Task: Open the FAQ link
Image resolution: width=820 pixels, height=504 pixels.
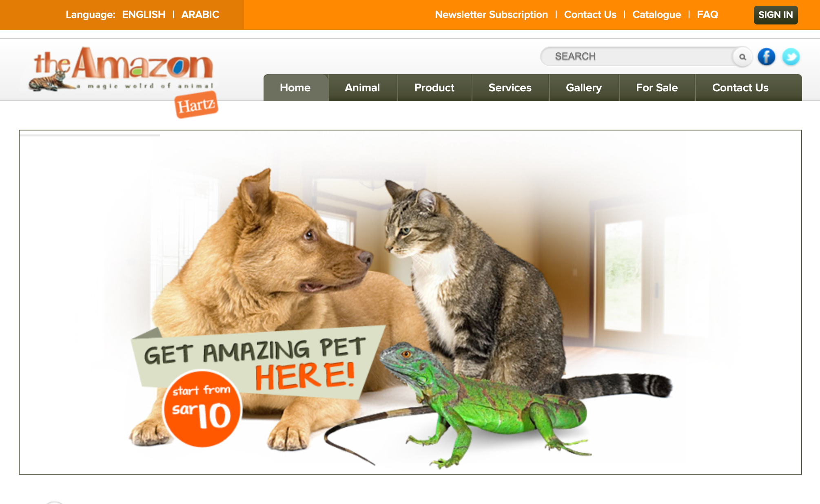Action: coord(707,15)
